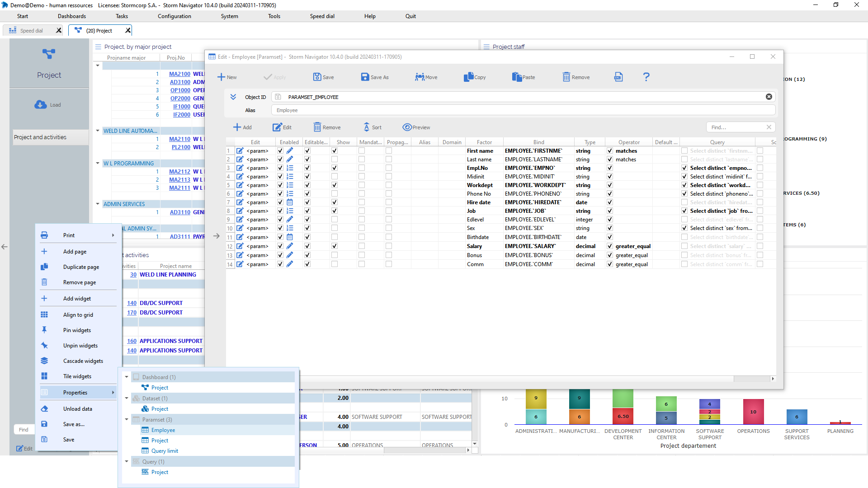Screen dimensions: 868x488
Task: Open the Dashboards menu
Action: 72,16
